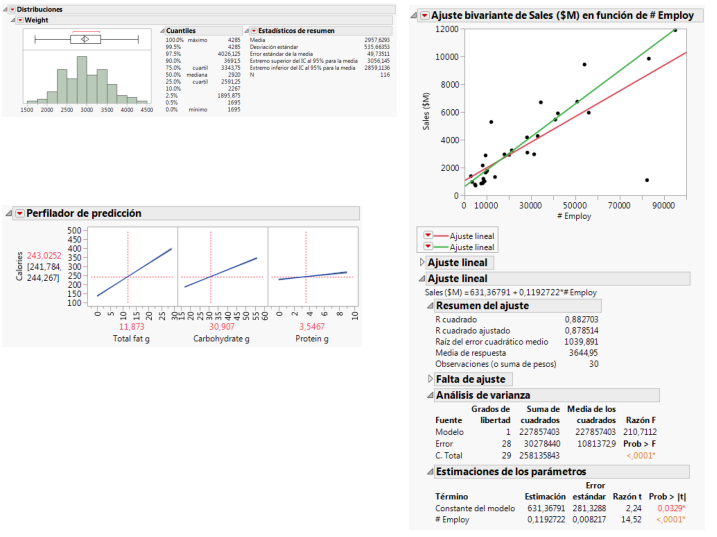Viewport: 717px width, 537px height.
Task: Click the R cuadrado ajustado value 0,878514
Action: [x=581, y=330]
